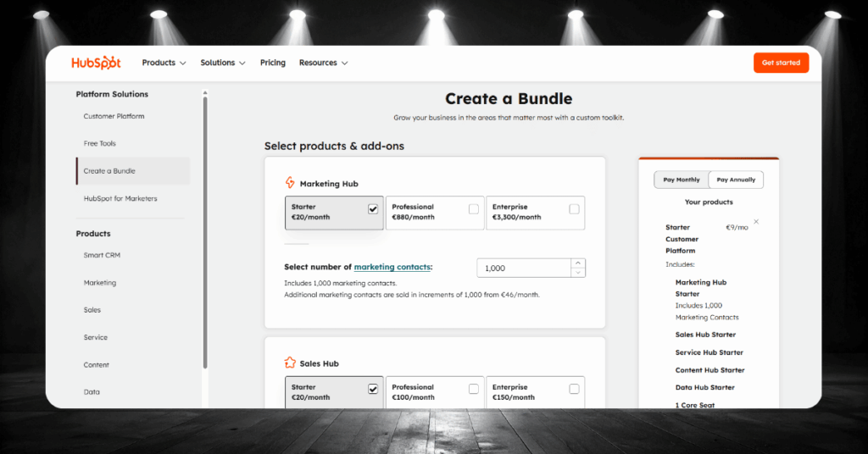Select Sales Hub Enterprise €150/month checkbox
Screen dimensions: 868x454
[574, 390]
